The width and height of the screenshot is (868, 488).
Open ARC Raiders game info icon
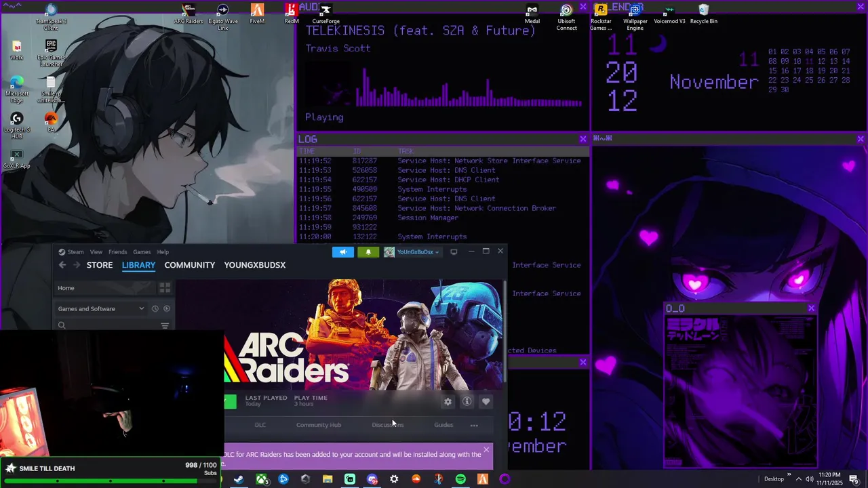(467, 402)
